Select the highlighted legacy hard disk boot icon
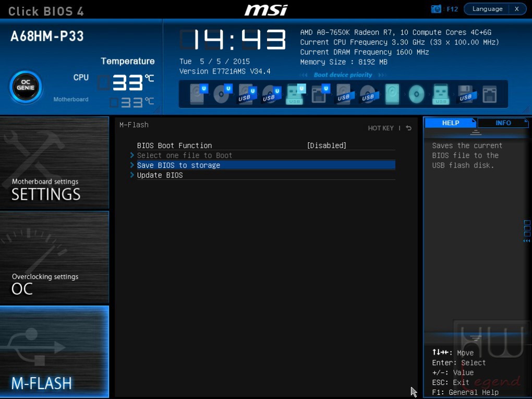The image size is (532, 399). click(x=392, y=94)
